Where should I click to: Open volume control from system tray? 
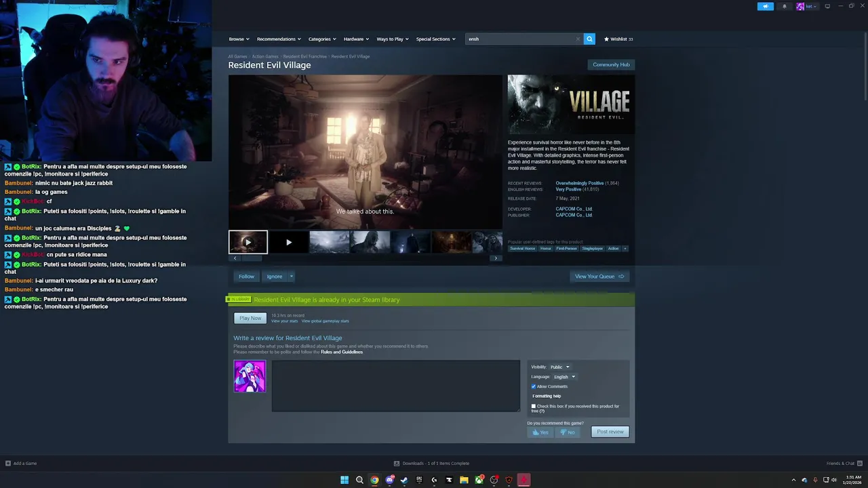(x=834, y=480)
